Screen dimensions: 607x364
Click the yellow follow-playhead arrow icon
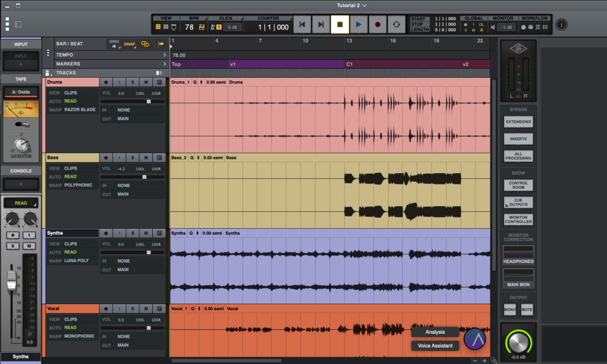(161, 44)
